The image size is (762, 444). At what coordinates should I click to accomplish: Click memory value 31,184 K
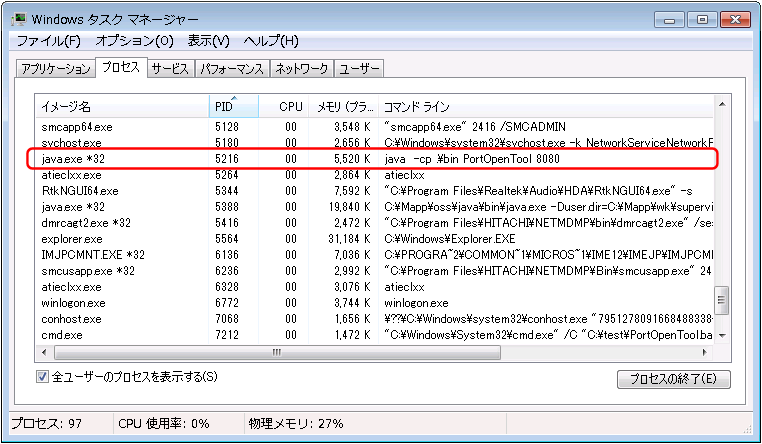349,239
